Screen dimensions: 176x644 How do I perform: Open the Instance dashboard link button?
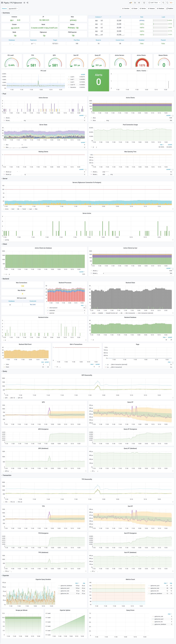point(151,9)
